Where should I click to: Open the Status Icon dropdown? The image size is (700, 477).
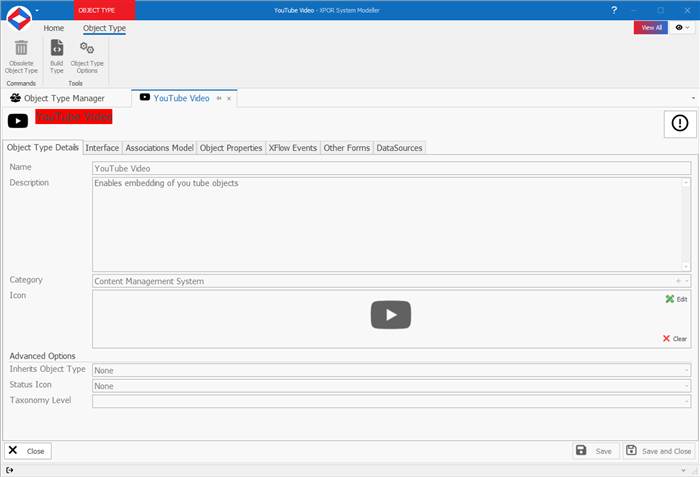pos(687,386)
